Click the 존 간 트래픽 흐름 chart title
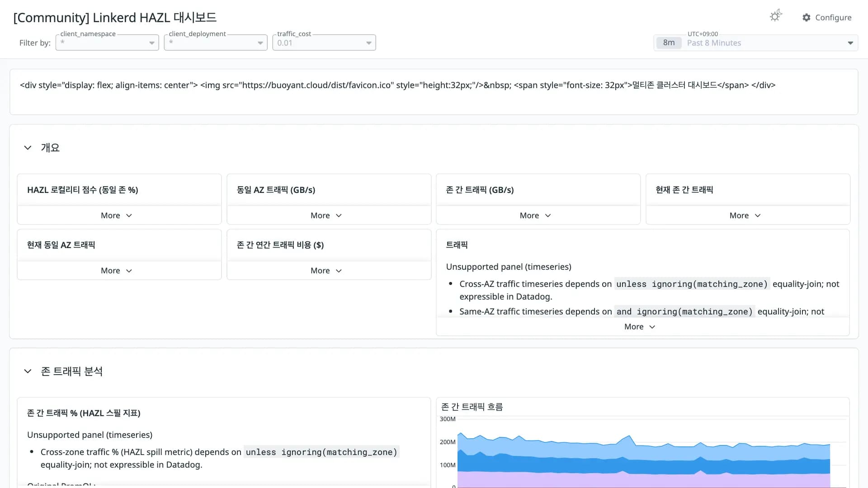The width and height of the screenshot is (868, 488). click(x=472, y=407)
